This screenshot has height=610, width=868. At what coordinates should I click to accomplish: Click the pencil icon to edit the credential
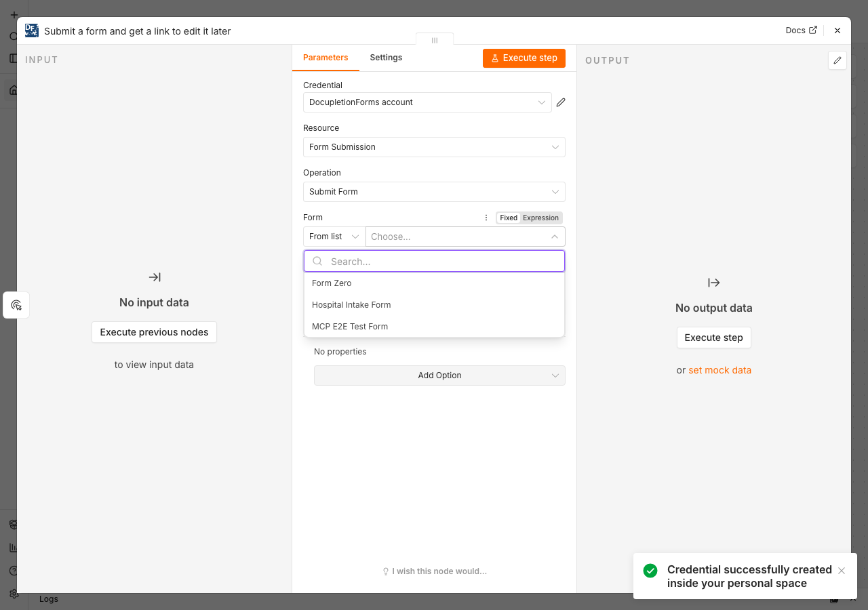tap(561, 102)
